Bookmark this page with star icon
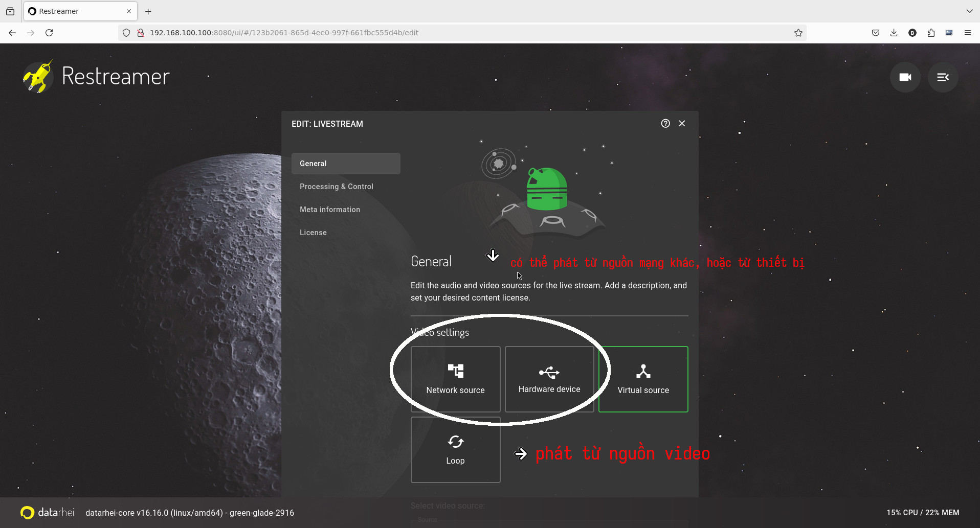980x528 pixels. [798, 33]
